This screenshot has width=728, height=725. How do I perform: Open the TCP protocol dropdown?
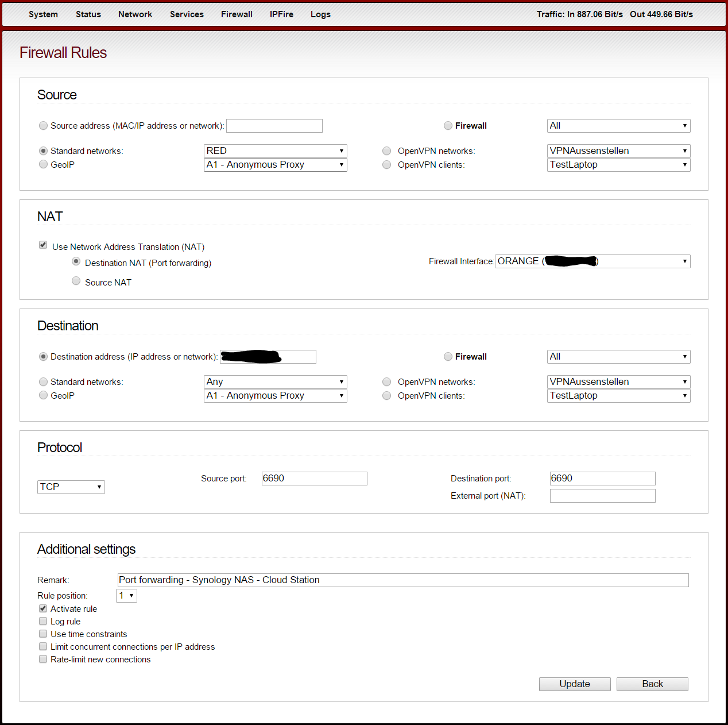point(71,487)
